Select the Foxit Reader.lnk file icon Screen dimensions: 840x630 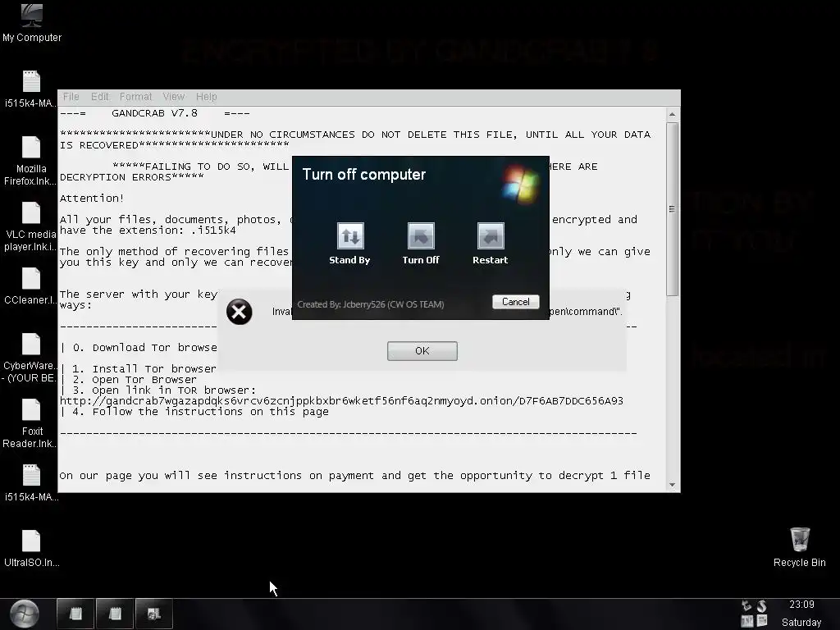[30, 423]
